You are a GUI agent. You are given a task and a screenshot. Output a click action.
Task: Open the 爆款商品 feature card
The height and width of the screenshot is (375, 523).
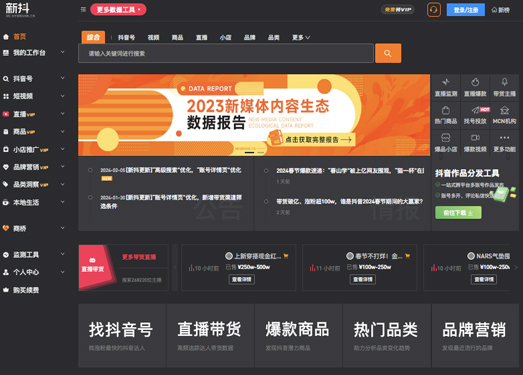[299, 336]
